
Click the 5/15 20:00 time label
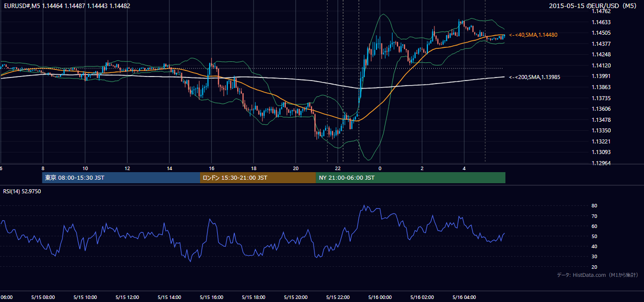[x=295, y=297]
